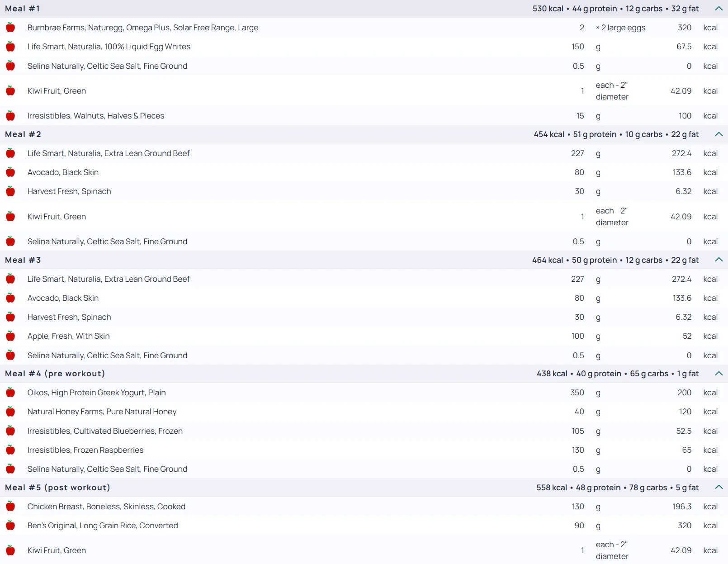Collapse Meal #3 using its chevron
The image size is (728, 564).
(x=719, y=260)
